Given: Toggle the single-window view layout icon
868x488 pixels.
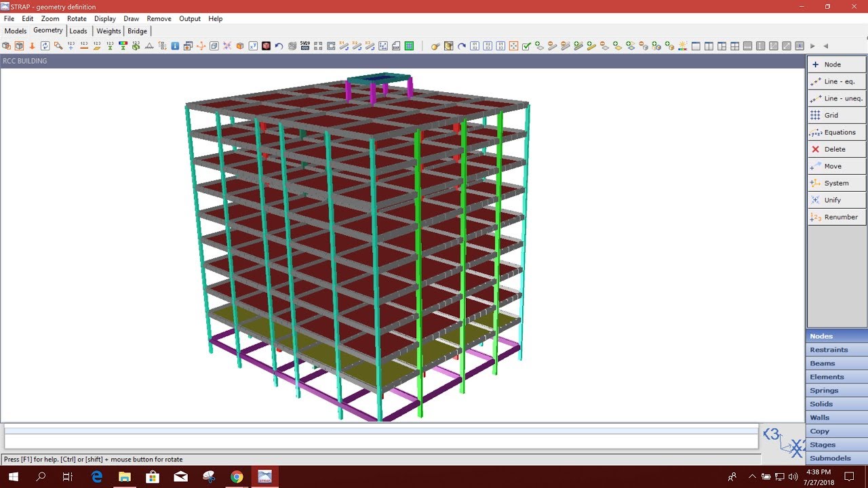Looking at the screenshot, I should (x=696, y=45).
